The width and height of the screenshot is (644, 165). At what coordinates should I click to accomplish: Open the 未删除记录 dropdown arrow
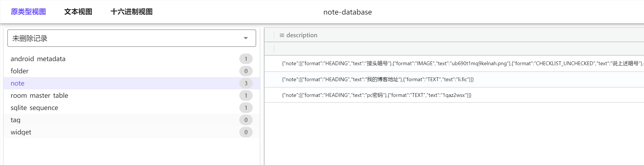pos(246,38)
